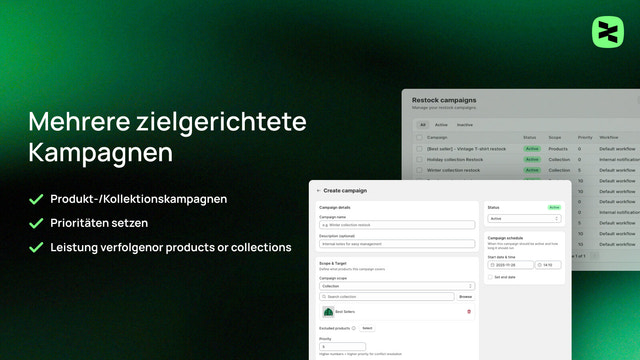Focus the Priority number field

tap(342, 347)
